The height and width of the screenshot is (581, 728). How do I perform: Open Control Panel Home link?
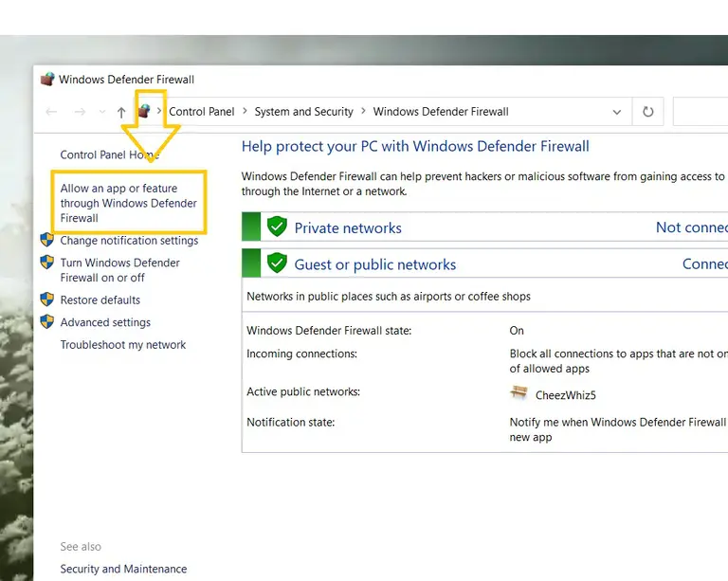pyautogui.click(x=110, y=154)
